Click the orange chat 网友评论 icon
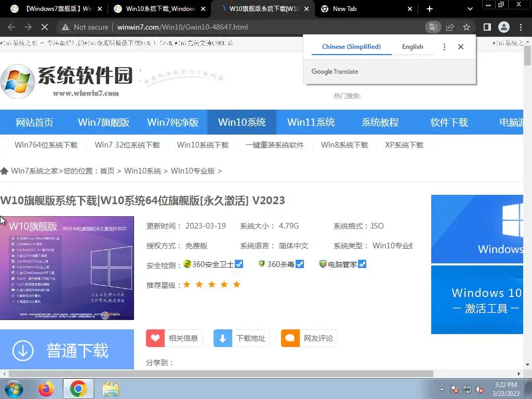The width and height of the screenshot is (532, 399). click(x=290, y=338)
